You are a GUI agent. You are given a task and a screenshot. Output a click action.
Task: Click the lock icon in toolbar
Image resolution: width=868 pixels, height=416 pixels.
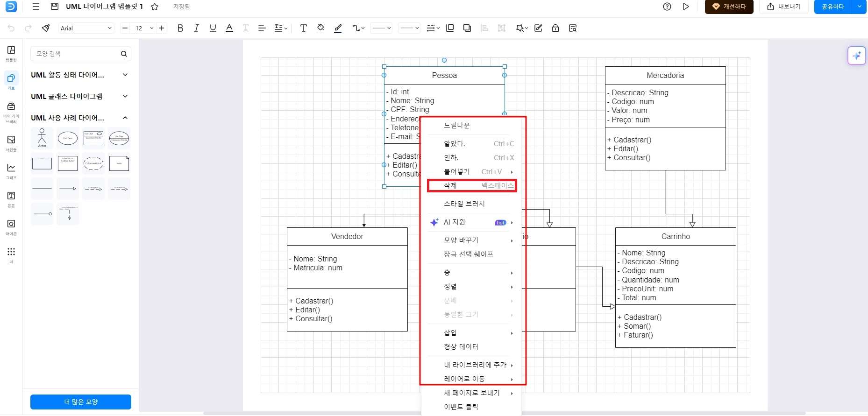click(555, 28)
